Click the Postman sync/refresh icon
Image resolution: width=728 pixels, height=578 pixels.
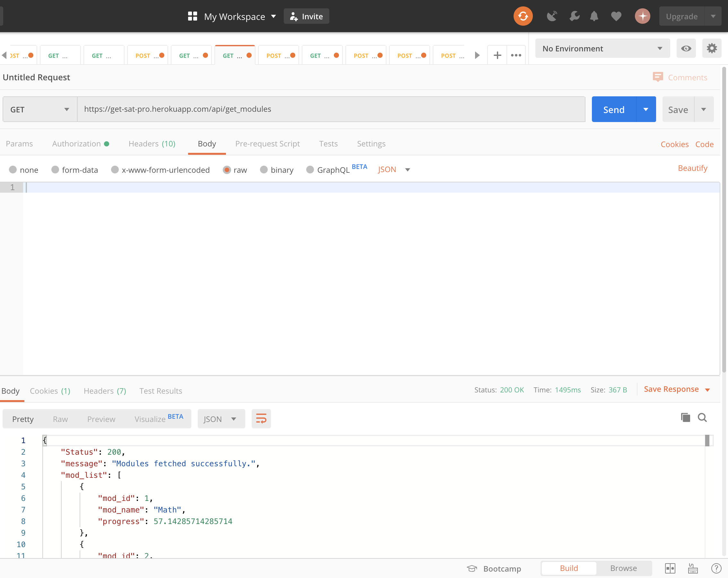[522, 16]
